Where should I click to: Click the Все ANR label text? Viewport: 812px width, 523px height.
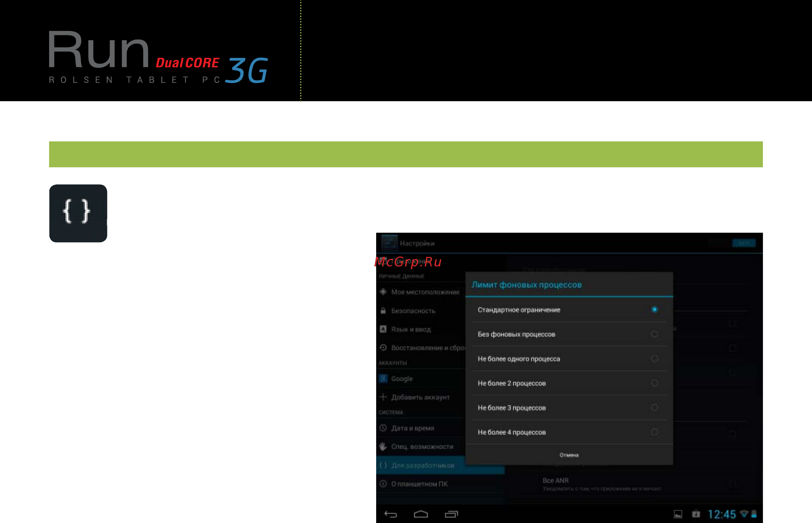556,480
